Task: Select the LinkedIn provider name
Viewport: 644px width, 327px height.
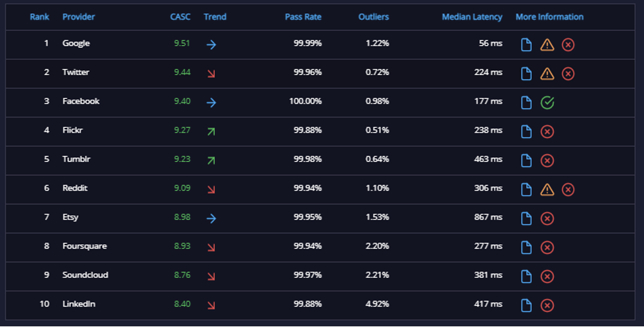Action: tap(79, 304)
